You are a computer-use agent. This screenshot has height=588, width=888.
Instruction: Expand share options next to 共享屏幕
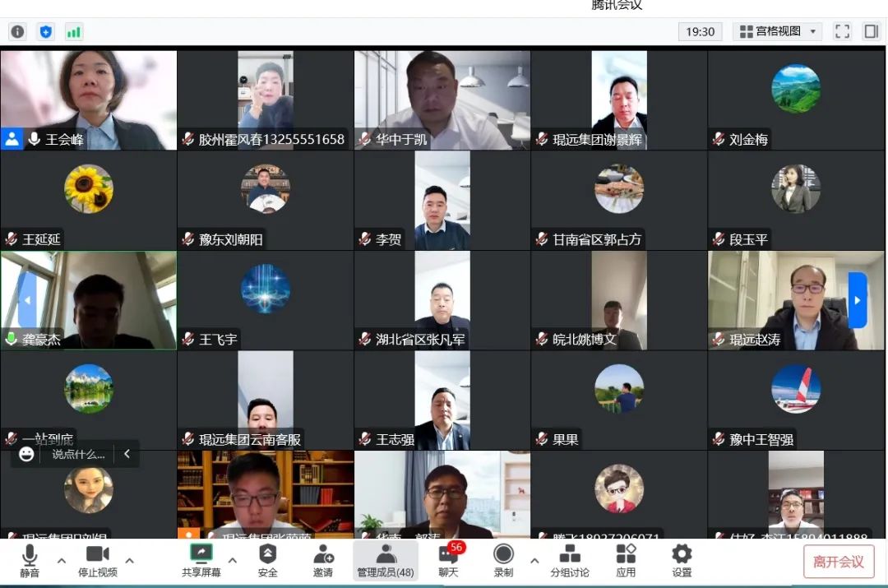coord(232,561)
